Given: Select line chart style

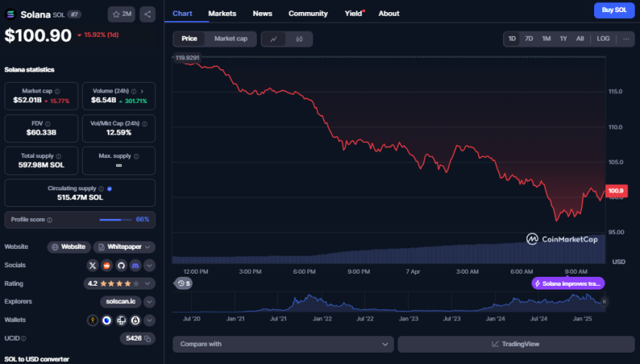Looking at the screenshot, I should tap(274, 39).
